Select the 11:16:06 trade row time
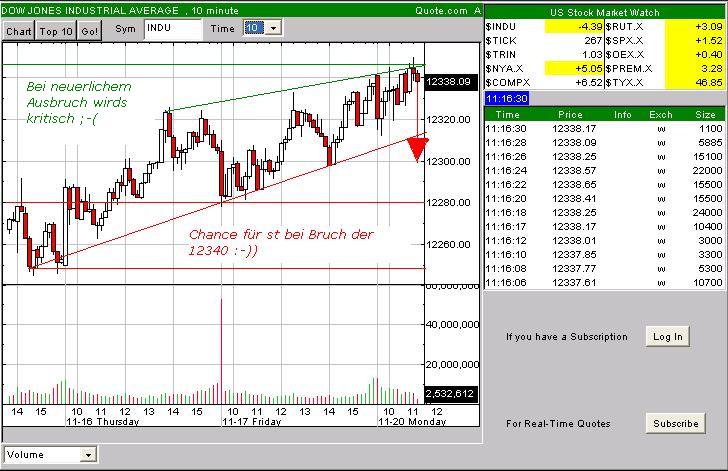This screenshot has width=728, height=471. pos(506,282)
